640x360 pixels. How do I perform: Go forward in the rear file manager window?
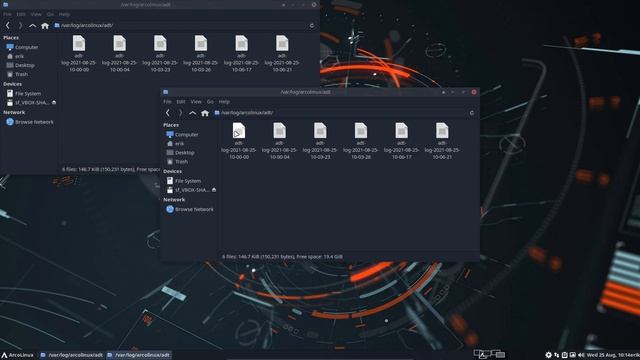20,25
